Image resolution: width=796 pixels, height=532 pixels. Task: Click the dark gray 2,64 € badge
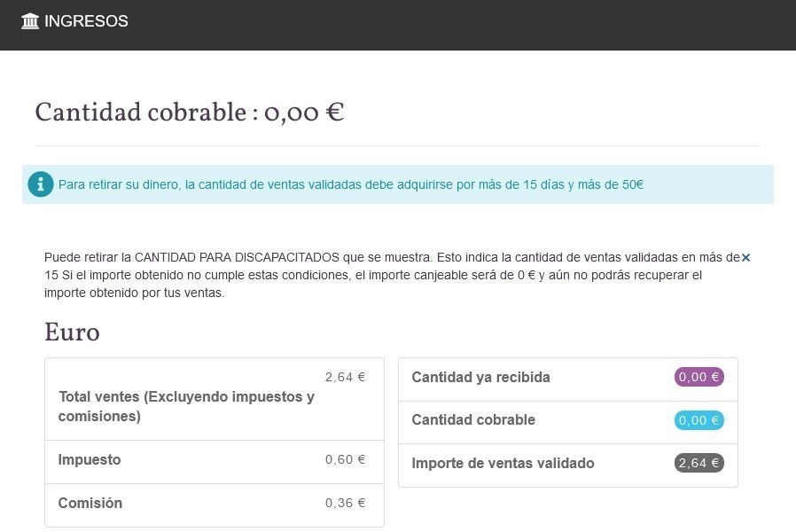699,463
